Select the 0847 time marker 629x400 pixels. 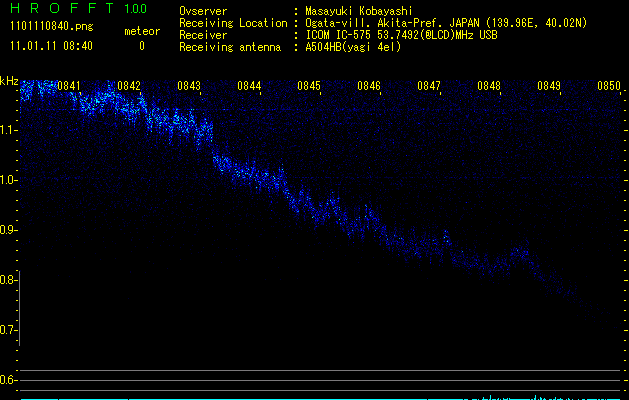(x=429, y=86)
